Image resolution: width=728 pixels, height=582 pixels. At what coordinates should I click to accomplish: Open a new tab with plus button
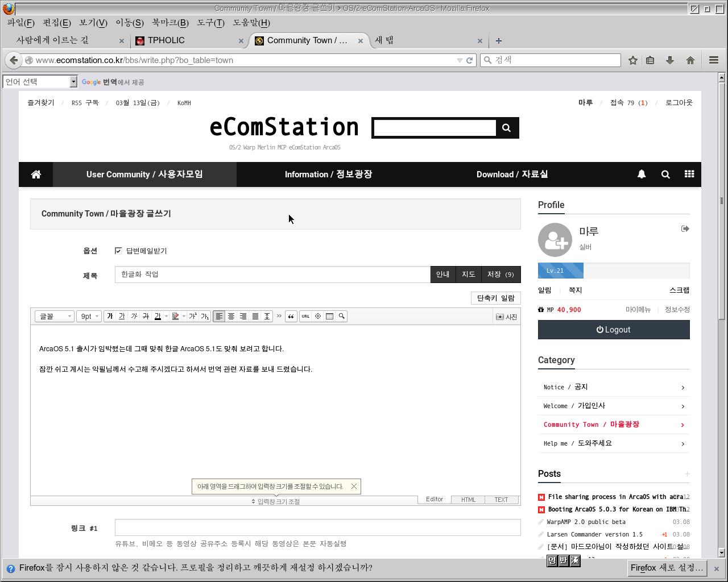click(498, 40)
